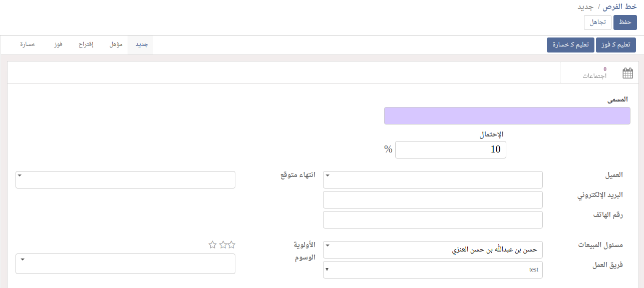The height and width of the screenshot is (288, 644).
Task: Expand the tags (الوسوم) dropdown
Action: pyautogui.click(x=23, y=259)
